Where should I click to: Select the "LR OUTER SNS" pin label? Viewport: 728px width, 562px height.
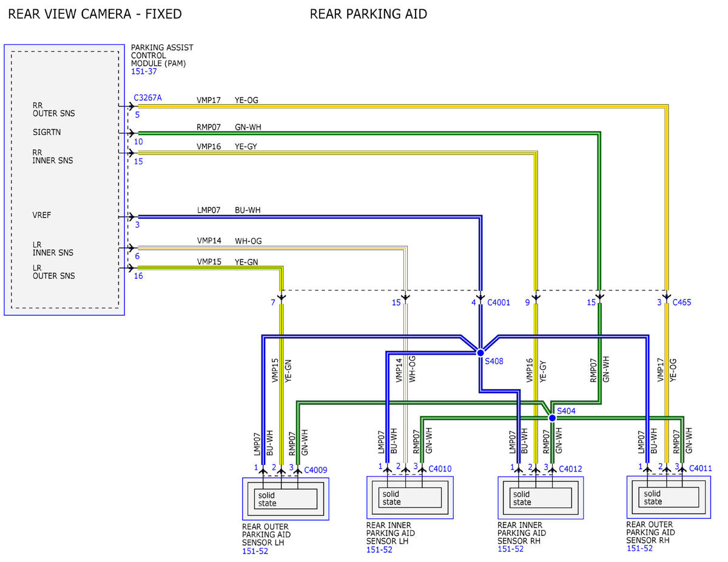[54, 272]
